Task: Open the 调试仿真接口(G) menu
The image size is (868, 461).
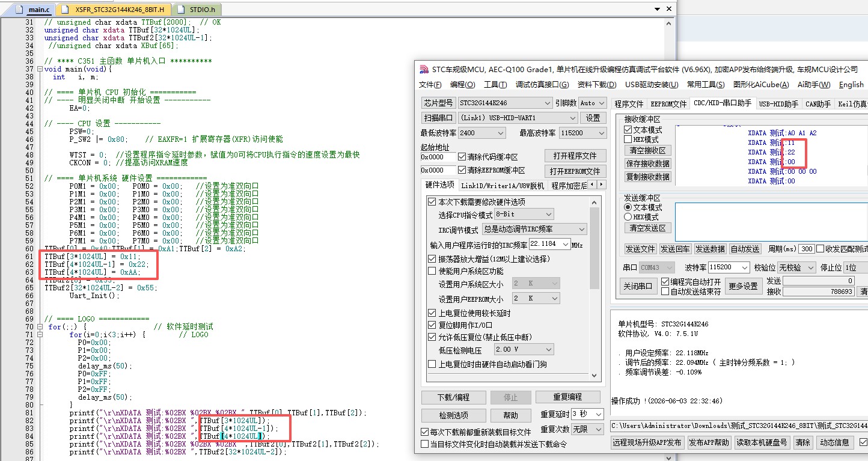Action: (542, 85)
